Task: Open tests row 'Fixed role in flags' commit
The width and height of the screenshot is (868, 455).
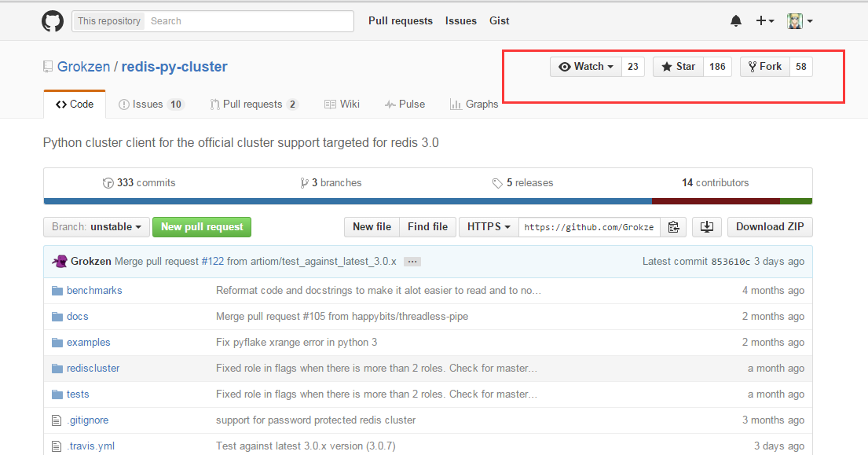Action: tap(376, 394)
